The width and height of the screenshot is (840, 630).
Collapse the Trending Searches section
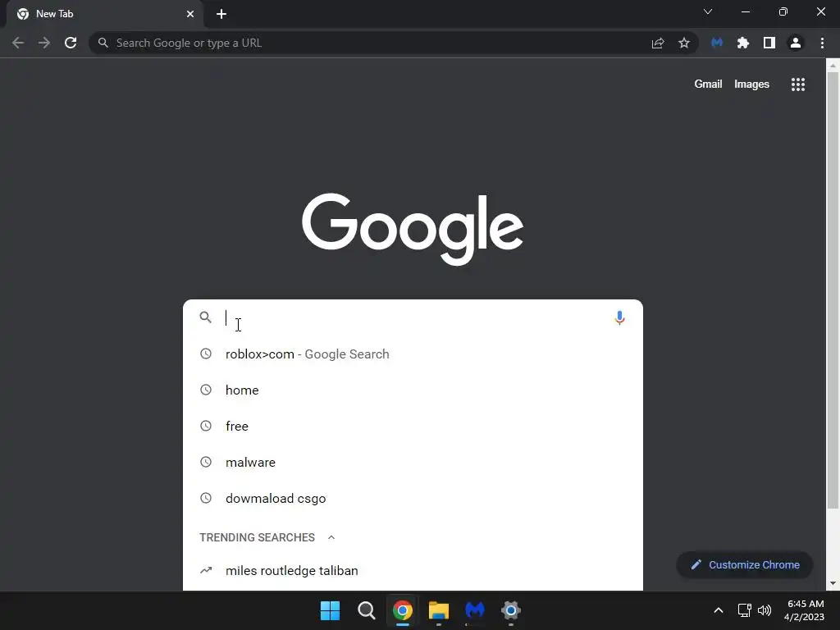[331, 537]
